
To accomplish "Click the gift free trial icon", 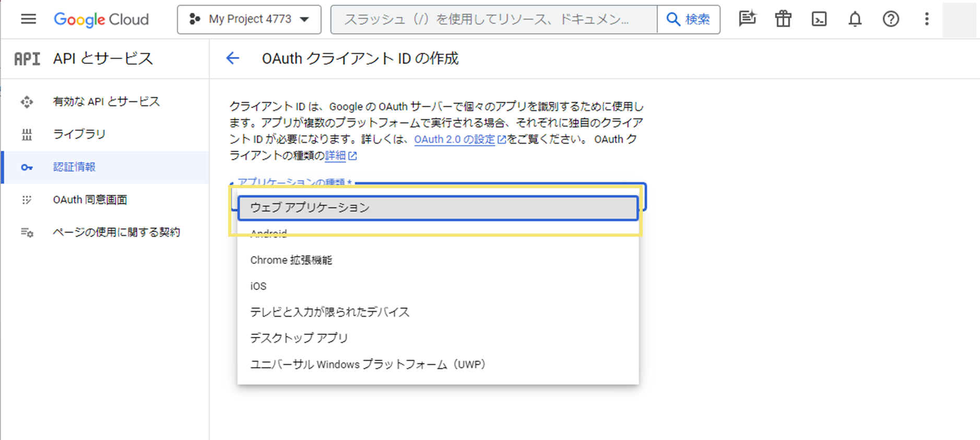I will point(783,19).
